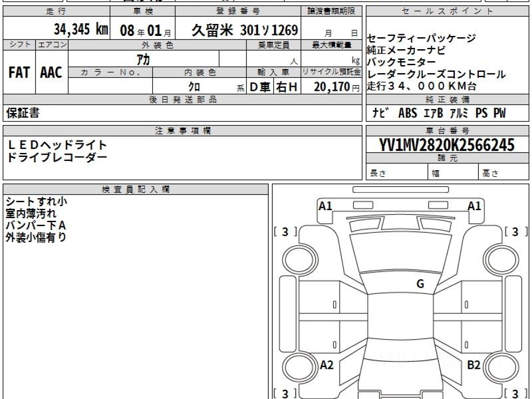Select the レーダークルーズコントロール line
The height and width of the screenshot is (399, 532).
[436, 74]
